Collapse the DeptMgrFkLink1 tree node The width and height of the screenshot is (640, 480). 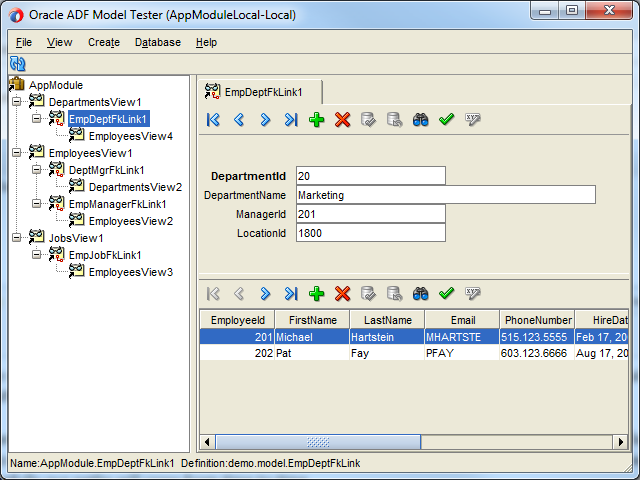[36, 169]
